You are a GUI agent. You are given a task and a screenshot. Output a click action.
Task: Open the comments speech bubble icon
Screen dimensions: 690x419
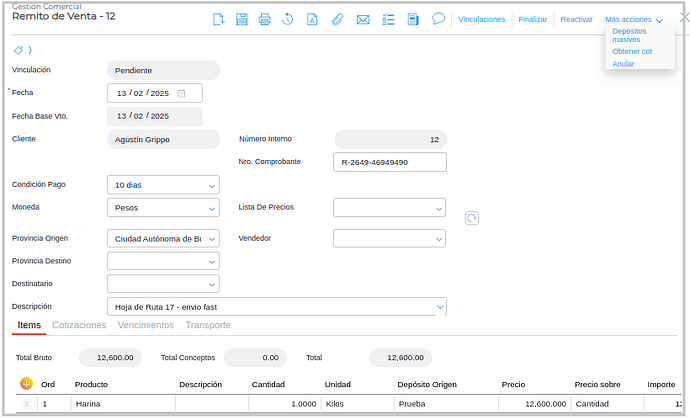(x=438, y=20)
